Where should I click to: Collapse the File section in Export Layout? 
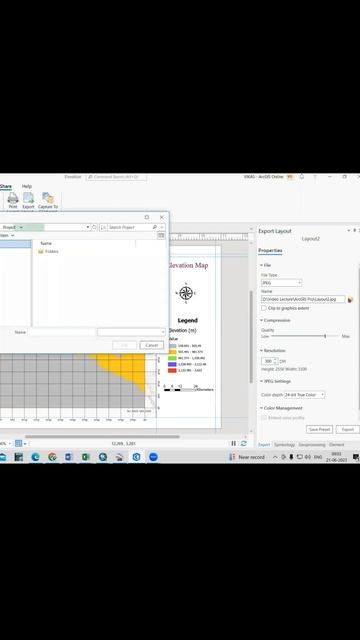262,265
